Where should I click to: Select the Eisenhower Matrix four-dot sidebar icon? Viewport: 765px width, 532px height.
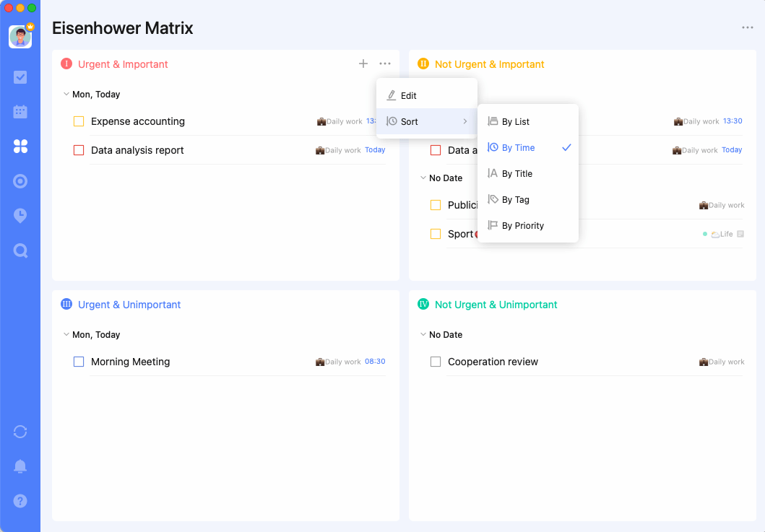[x=20, y=147]
